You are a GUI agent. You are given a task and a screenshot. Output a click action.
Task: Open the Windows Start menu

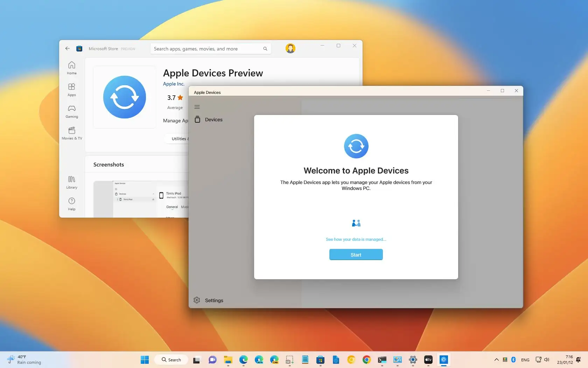(144, 360)
